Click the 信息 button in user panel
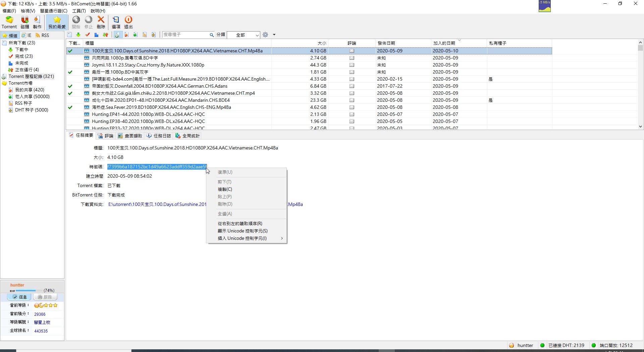The width and height of the screenshot is (644, 352). point(19,297)
